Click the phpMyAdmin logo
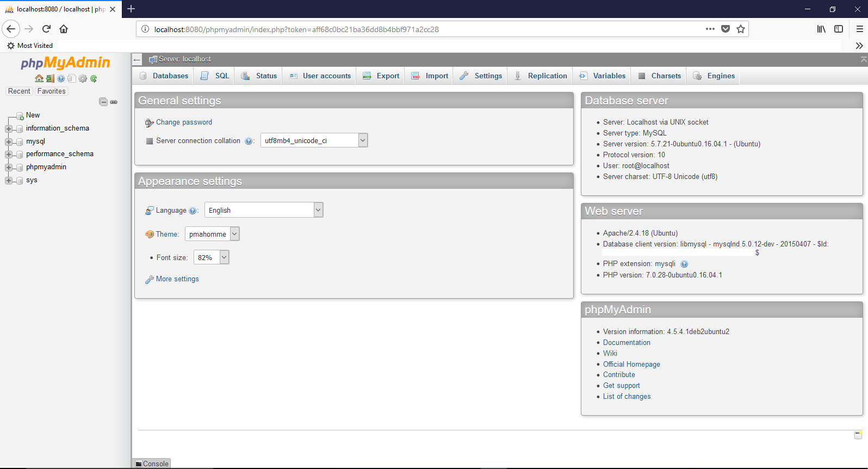 click(x=65, y=63)
